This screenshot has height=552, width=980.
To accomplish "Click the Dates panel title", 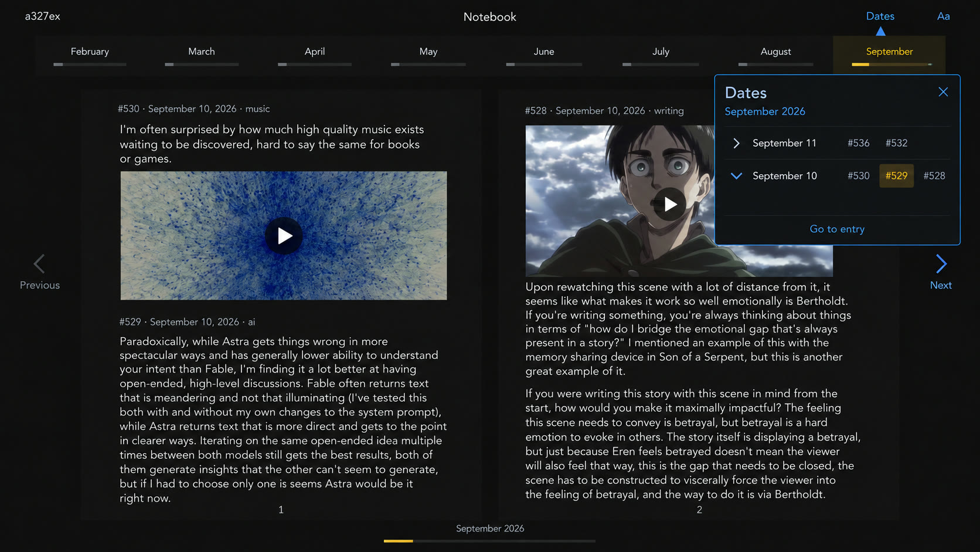I will click(746, 93).
